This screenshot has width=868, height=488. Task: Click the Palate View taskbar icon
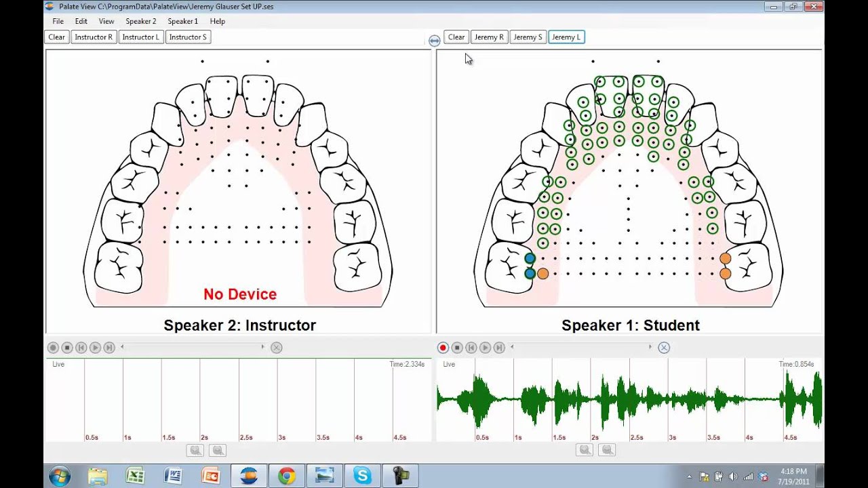248,476
